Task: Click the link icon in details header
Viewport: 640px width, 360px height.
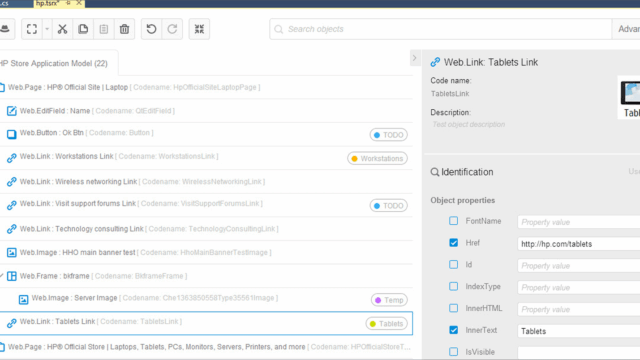Action: click(x=435, y=62)
